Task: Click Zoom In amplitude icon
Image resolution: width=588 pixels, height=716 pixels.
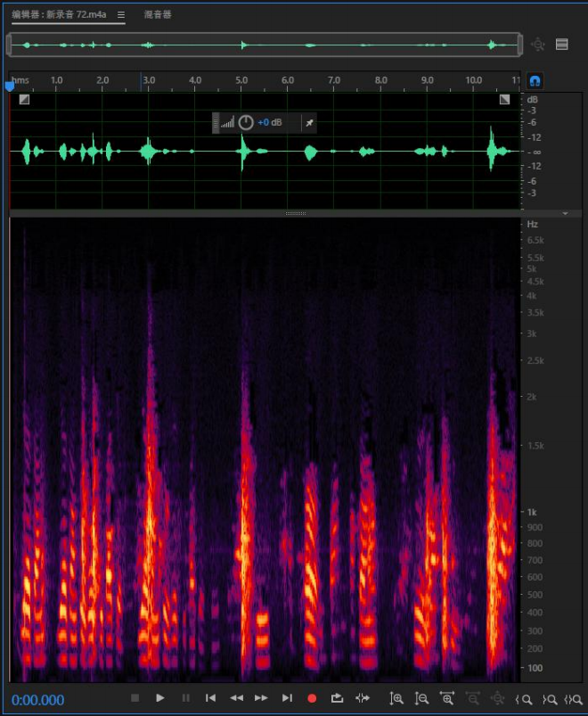Action: 396,698
